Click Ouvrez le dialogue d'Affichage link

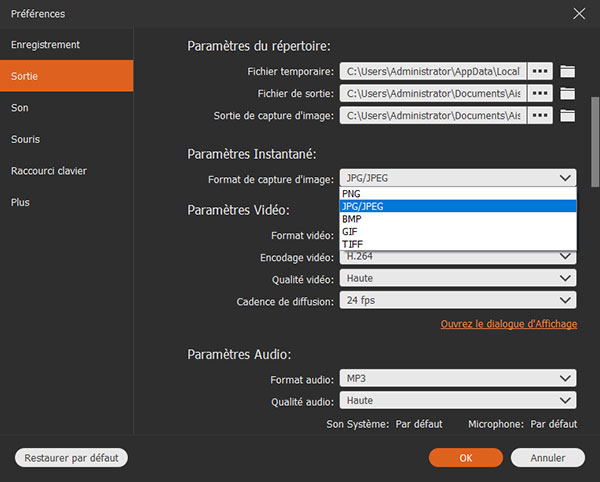click(x=509, y=324)
